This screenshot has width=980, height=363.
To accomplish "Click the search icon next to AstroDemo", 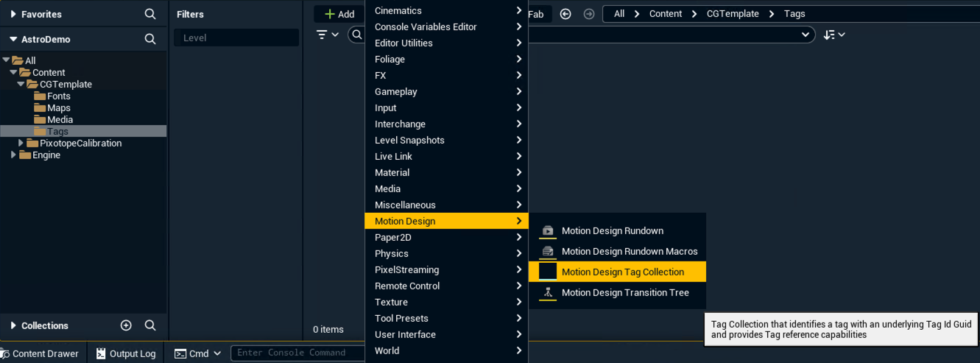I will point(150,39).
